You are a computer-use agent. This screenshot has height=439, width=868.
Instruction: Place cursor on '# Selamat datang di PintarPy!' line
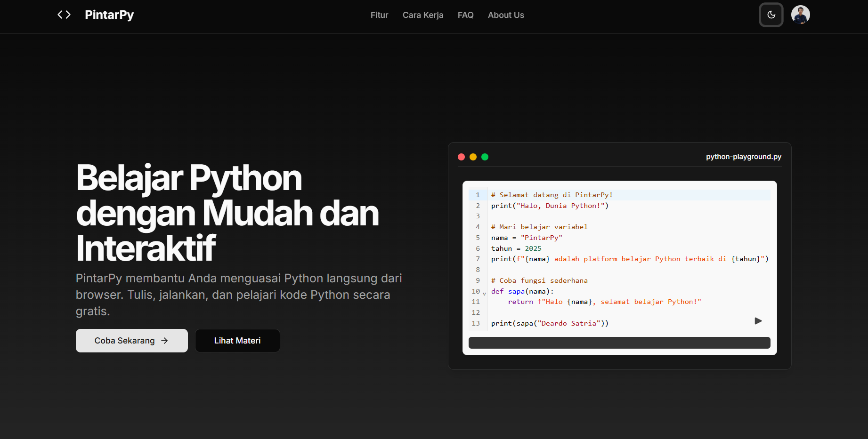click(552, 195)
